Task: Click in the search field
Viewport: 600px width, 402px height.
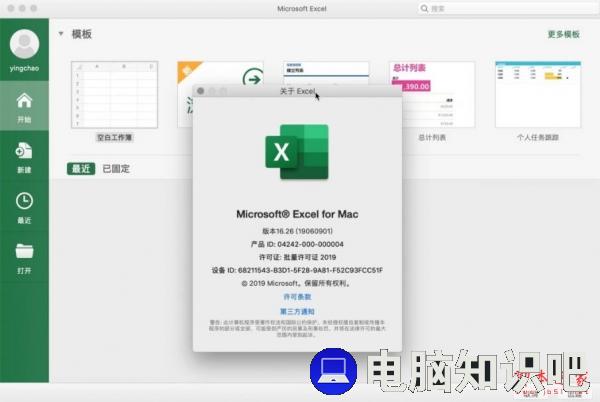Action: tap(508, 8)
